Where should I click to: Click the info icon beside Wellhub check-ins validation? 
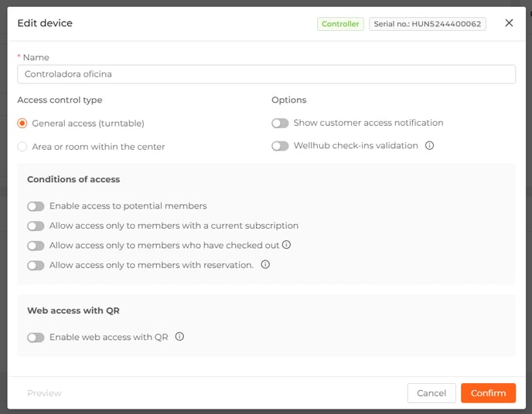point(429,146)
